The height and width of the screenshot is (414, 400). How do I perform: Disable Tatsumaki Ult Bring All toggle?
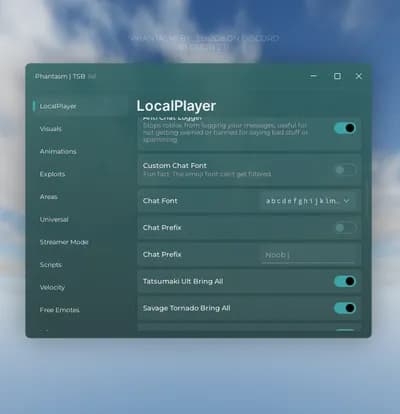point(345,281)
